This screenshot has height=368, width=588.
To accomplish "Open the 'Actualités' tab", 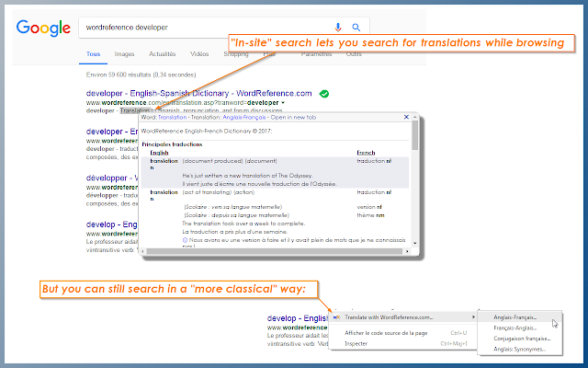I will 162,54.
